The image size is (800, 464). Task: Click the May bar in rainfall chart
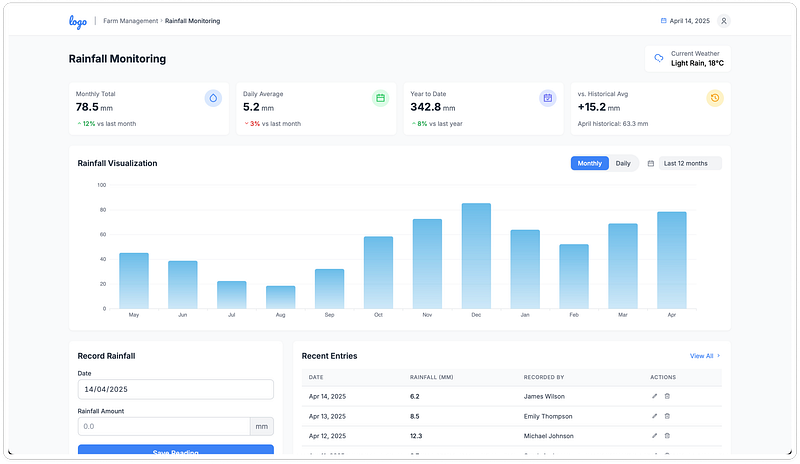tap(134, 281)
